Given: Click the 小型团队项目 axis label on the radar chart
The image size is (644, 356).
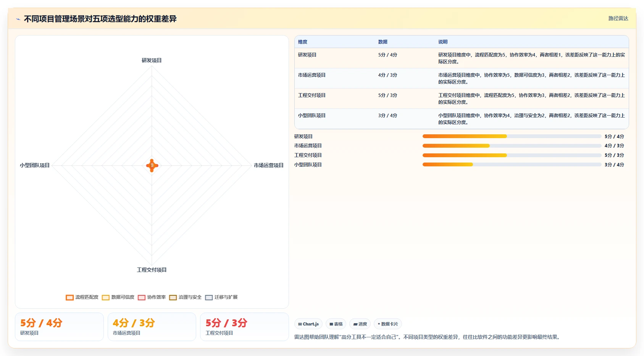Looking at the screenshot, I should 35,165.
